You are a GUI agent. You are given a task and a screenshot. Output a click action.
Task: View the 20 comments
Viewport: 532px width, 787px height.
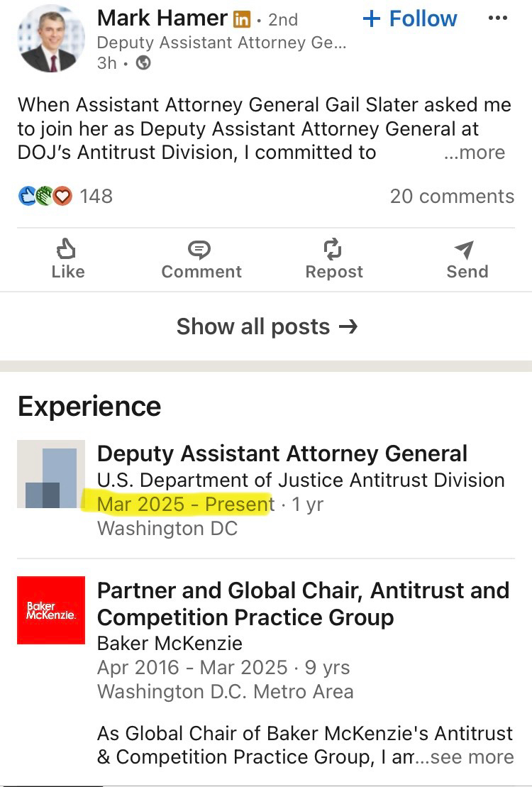[x=452, y=197]
